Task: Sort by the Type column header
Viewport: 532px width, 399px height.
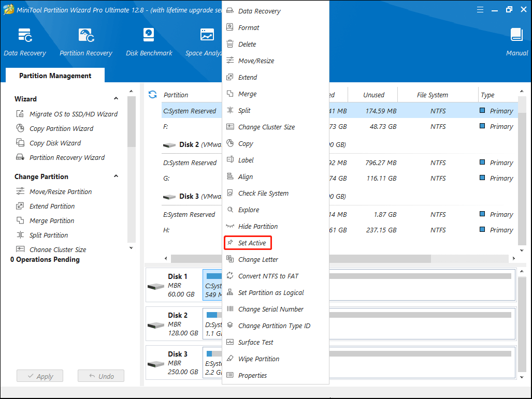Action: pyautogui.click(x=487, y=95)
